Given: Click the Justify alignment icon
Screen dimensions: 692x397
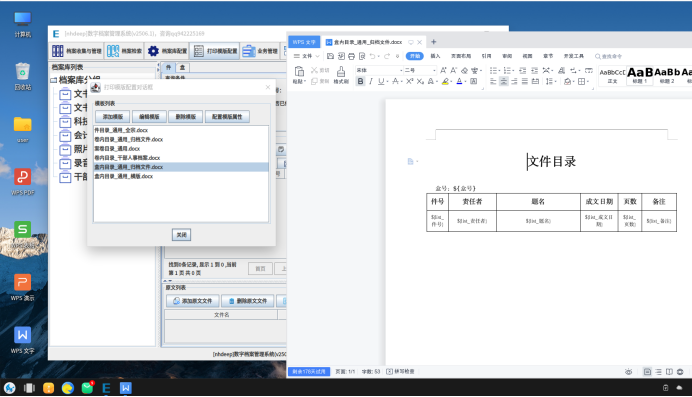Looking at the screenshot, I should coord(525,81).
